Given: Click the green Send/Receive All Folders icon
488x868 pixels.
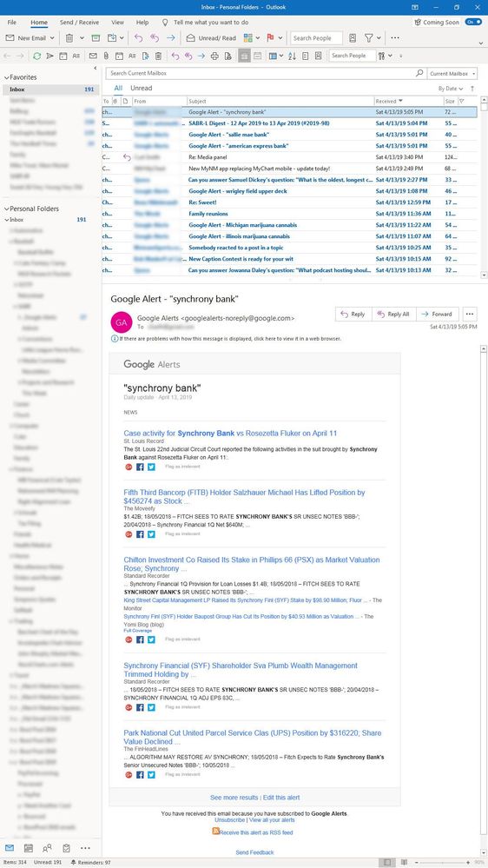Looking at the screenshot, I should pos(37,56).
